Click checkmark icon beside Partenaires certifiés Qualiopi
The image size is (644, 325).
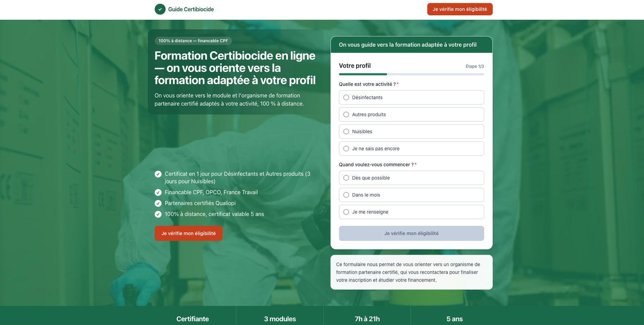coord(158,203)
